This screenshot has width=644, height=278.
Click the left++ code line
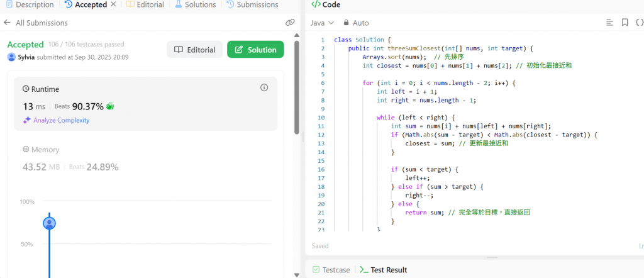(x=418, y=178)
